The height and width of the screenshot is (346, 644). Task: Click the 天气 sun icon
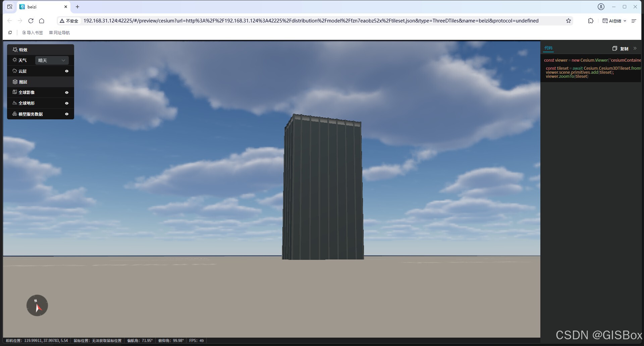click(x=15, y=60)
